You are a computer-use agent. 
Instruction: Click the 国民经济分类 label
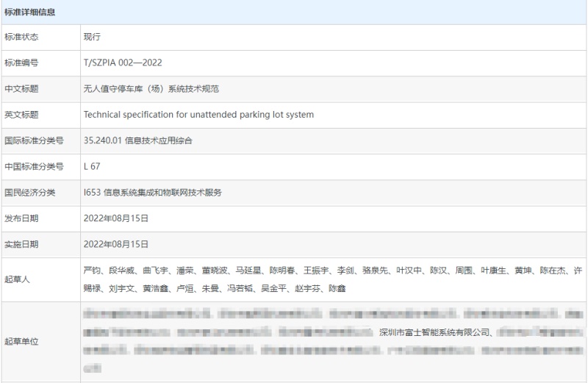tap(30, 193)
